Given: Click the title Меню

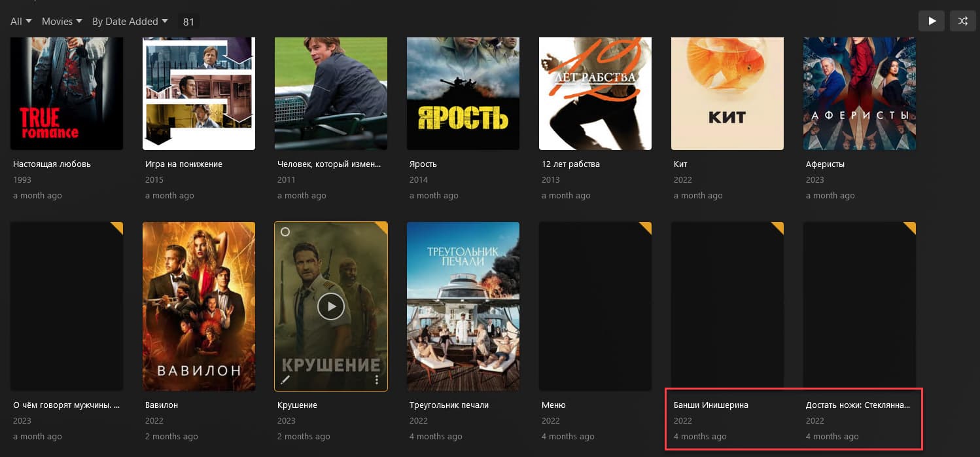Looking at the screenshot, I should click(553, 405).
